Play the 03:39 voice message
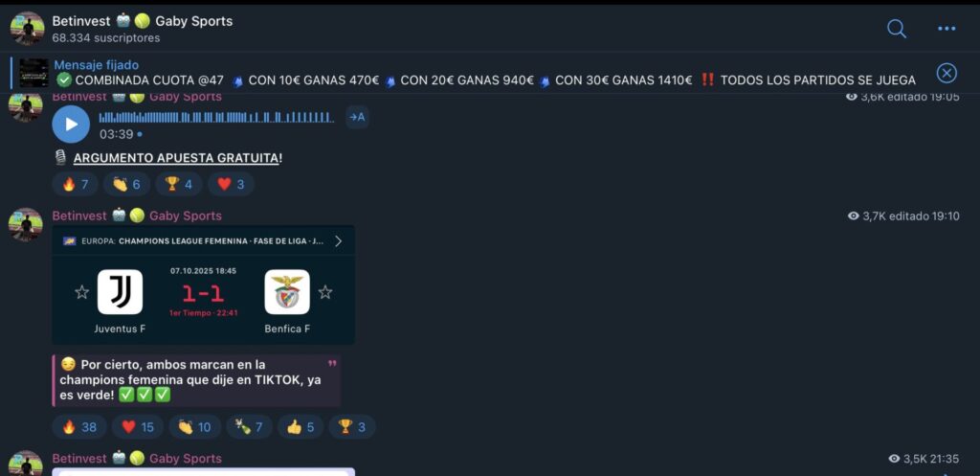Screen dimensions: 980x476 click(x=71, y=124)
